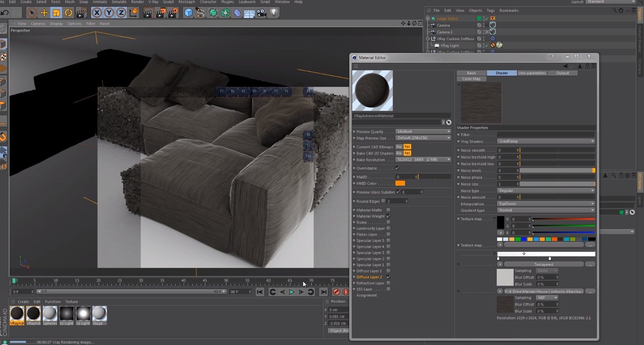
Task: Open the MoGraph menu
Action: 186,2
